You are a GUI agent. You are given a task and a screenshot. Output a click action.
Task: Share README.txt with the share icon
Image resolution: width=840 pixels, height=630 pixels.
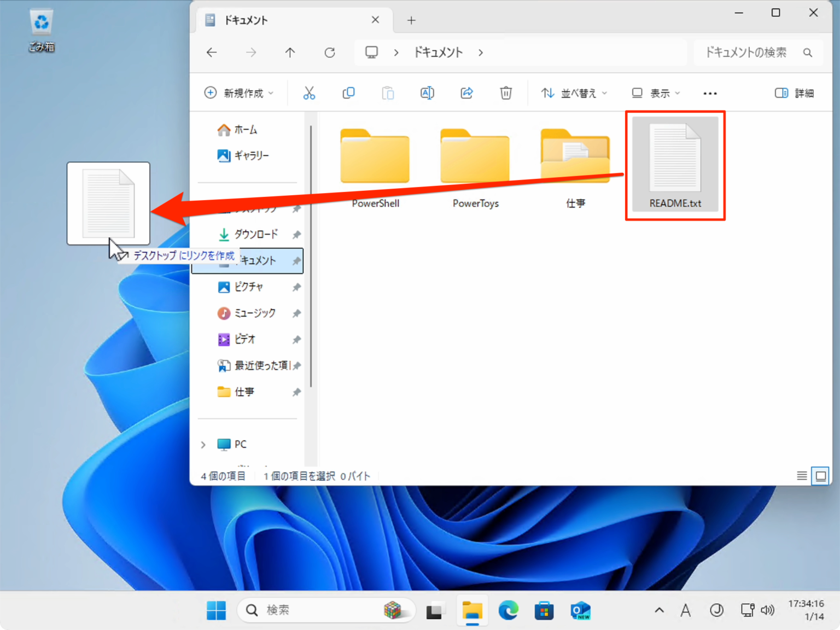(466, 93)
